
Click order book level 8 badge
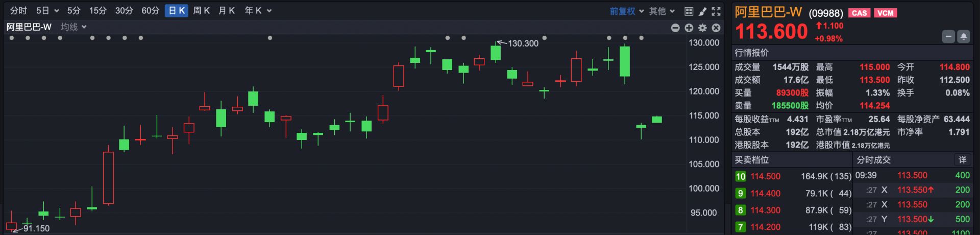pyautogui.click(x=741, y=210)
